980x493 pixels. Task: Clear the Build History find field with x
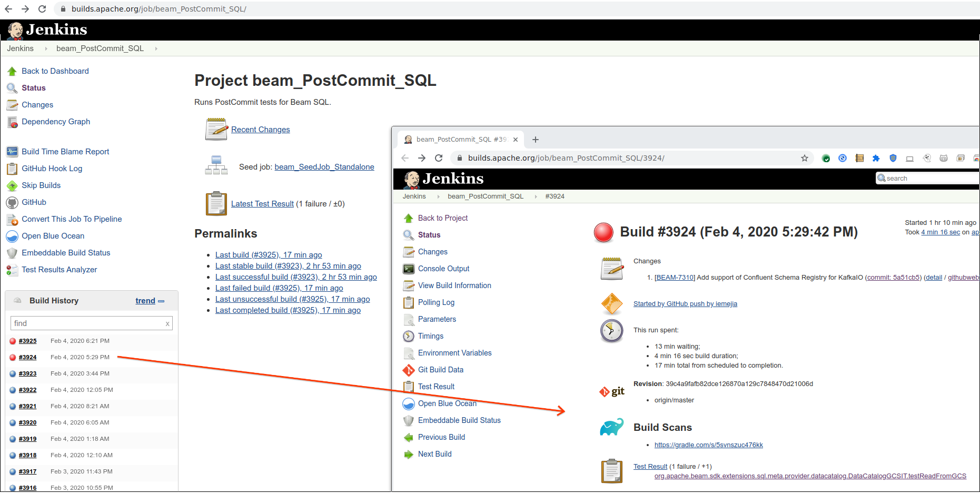[167, 324]
